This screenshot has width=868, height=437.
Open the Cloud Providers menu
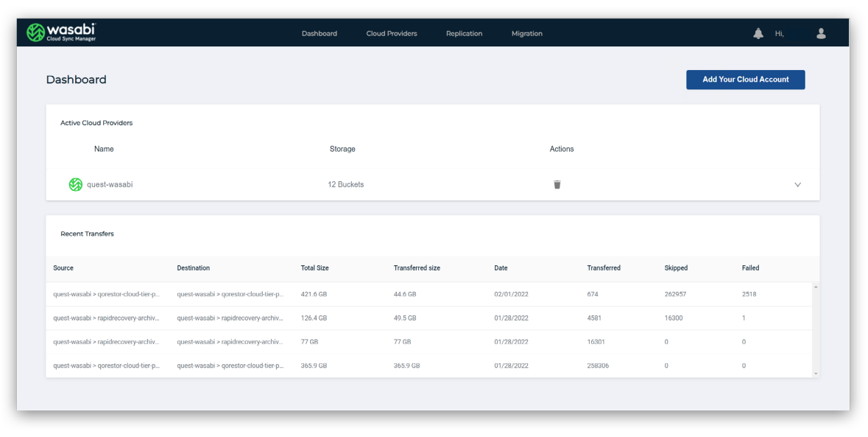[392, 33]
